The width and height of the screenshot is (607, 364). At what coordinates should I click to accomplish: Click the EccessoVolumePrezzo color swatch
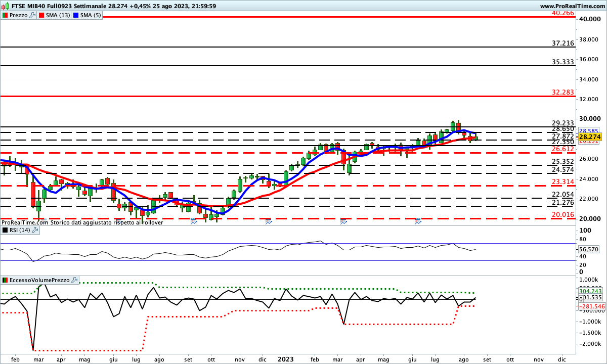(x=5, y=280)
